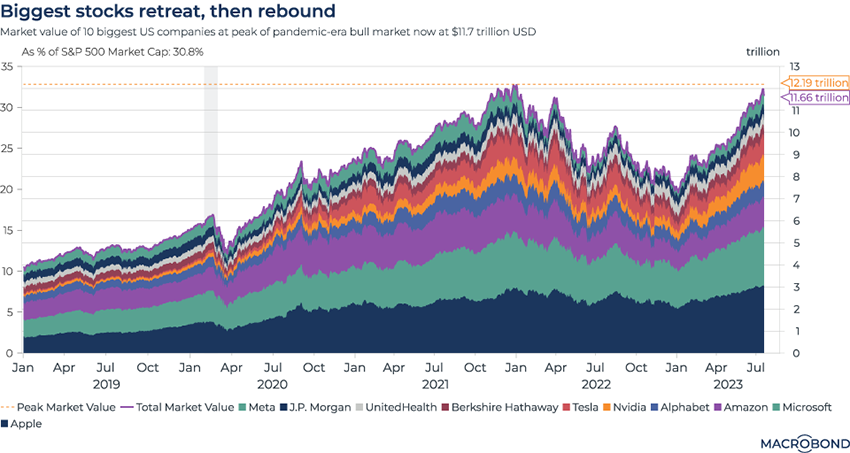
Task: Click the 11.66 trillion value label
Action: [818, 98]
